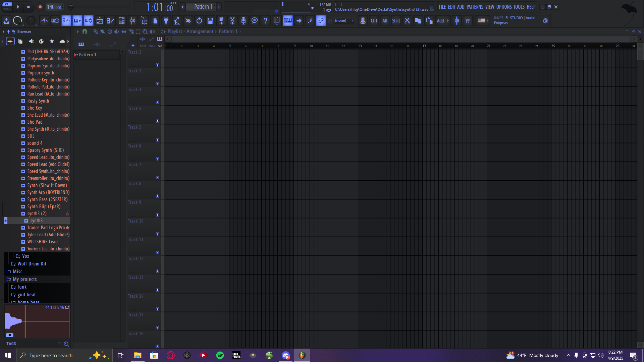
Task: Open the channel rack view
Action: coord(122,21)
